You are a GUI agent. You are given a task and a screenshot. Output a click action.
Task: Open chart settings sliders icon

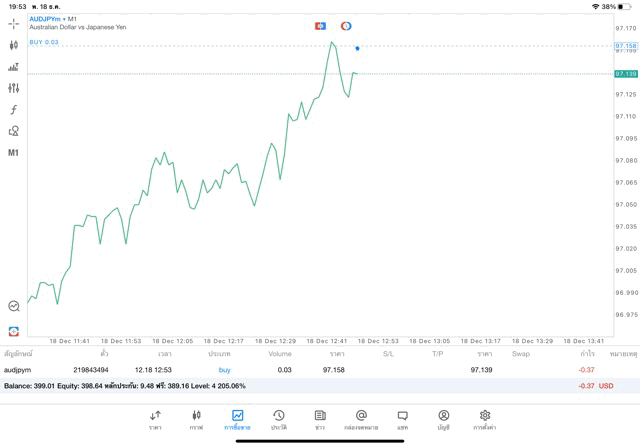(13, 88)
